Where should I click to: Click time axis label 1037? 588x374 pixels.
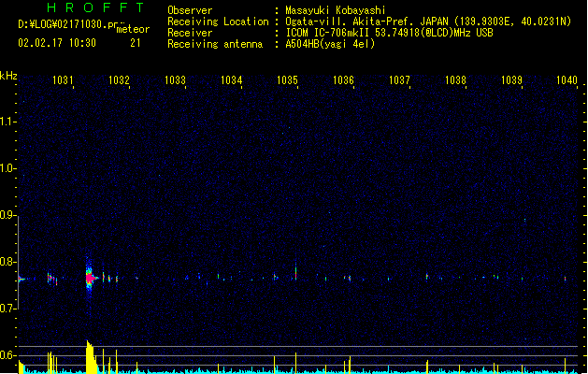point(399,79)
